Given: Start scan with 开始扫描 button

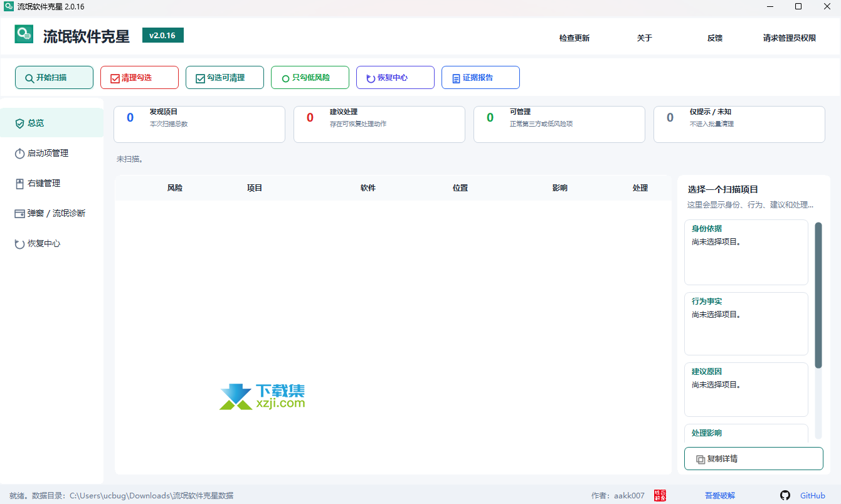Looking at the screenshot, I should pyautogui.click(x=54, y=78).
